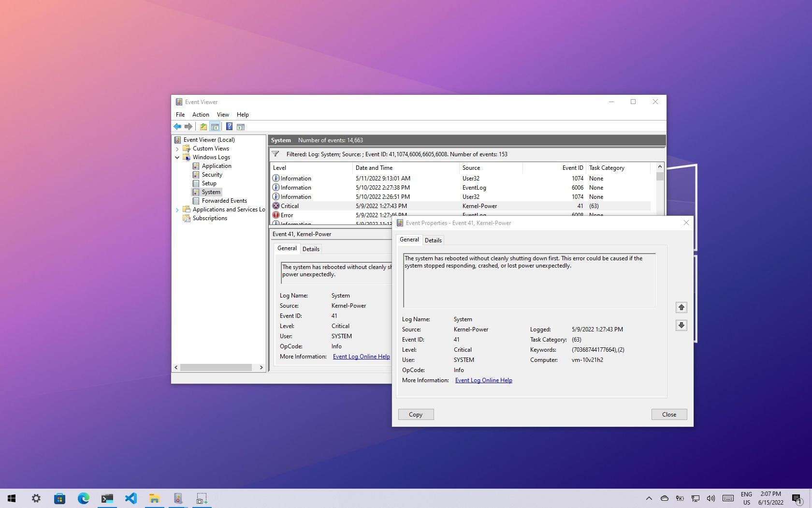Click the volume speaker tray icon

pyautogui.click(x=710, y=498)
